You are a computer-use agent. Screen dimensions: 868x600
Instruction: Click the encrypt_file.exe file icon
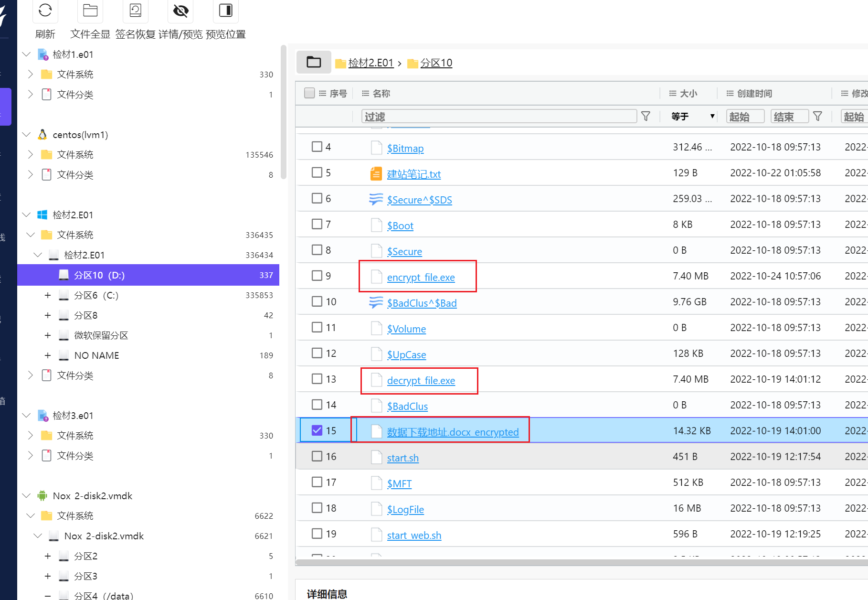376,277
